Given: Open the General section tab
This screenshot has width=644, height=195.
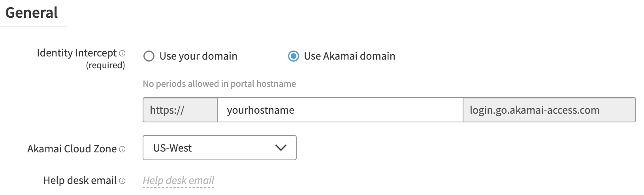Looking at the screenshot, I should [32, 13].
